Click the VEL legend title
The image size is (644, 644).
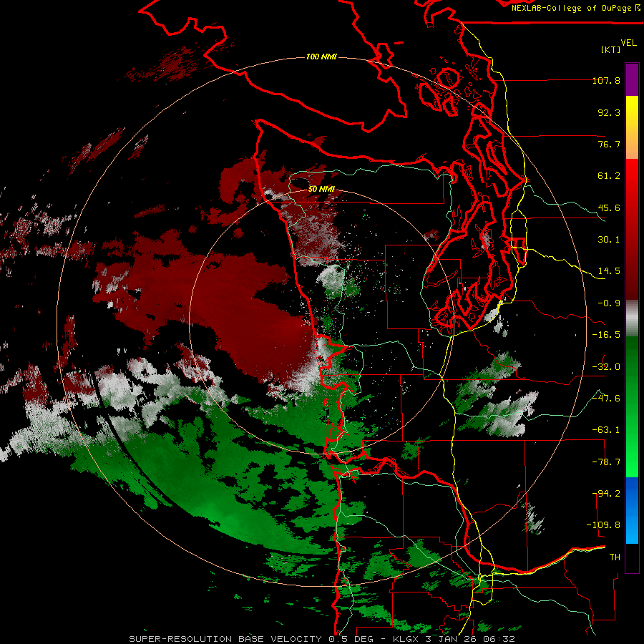coord(628,43)
